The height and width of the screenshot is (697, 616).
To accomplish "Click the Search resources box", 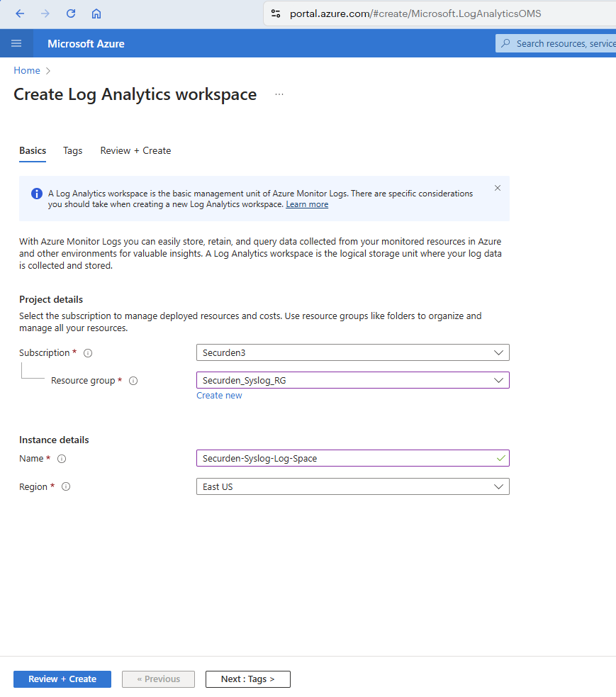I will click(x=556, y=43).
